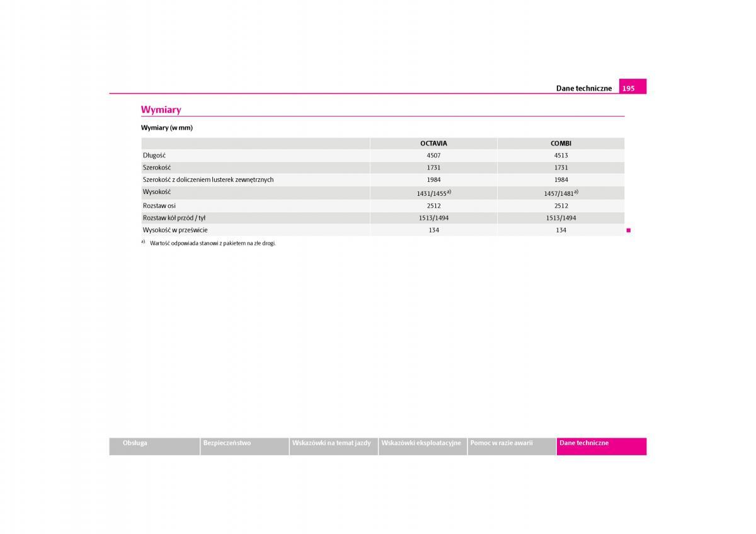Select the Rozstaw osi row label
The image size is (756, 534).
click(x=159, y=205)
